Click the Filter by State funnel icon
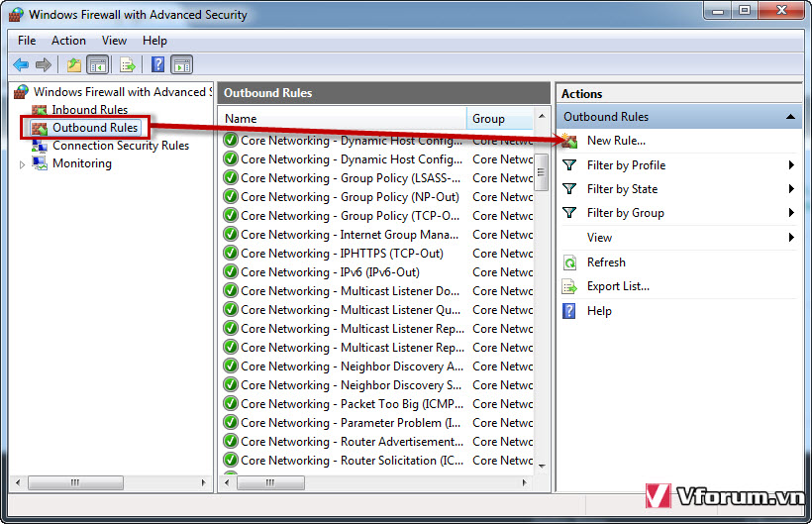This screenshot has height=524, width=812. tap(569, 189)
